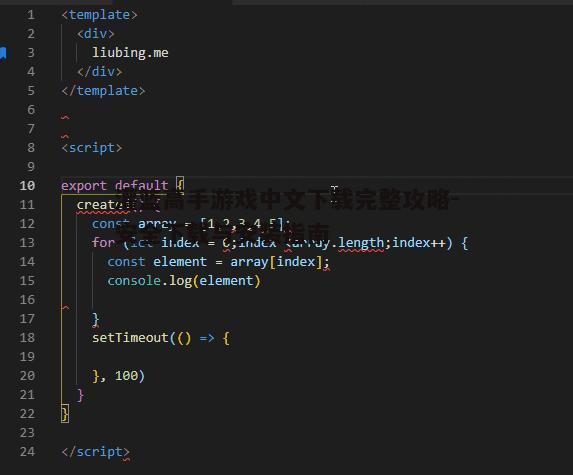Click the underlined length property on line 13
This screenshot has width=573, height=475.
[x=361, y=243]
